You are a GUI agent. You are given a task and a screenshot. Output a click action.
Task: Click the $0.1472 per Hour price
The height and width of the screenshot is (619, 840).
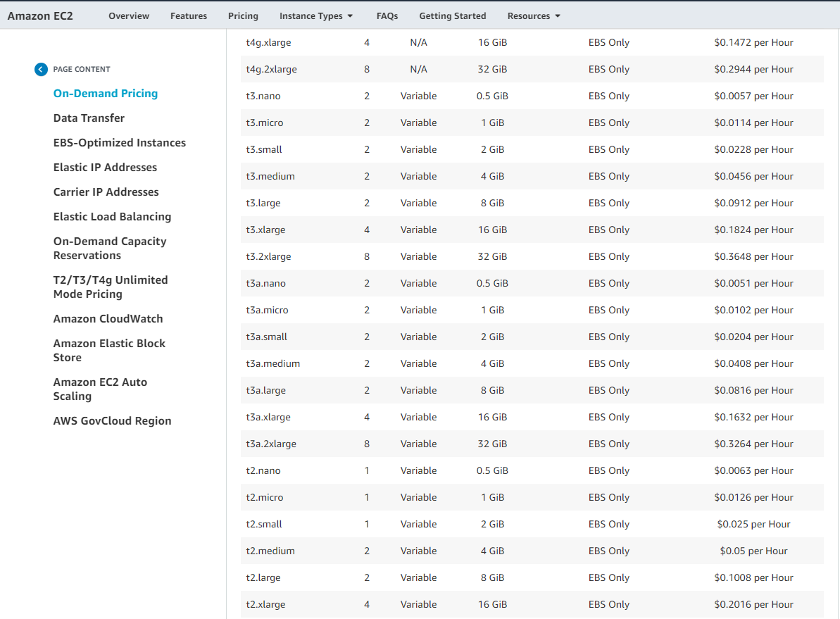tap(754, 42)
